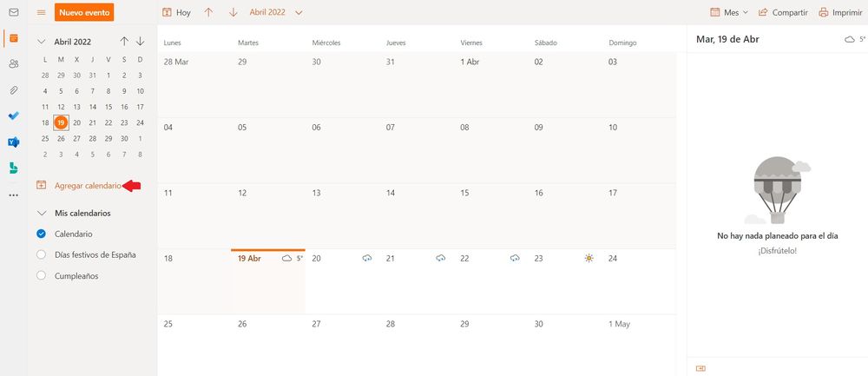Uncheck the Calendario calendar
Screen dimensions: 868x376
41,234
